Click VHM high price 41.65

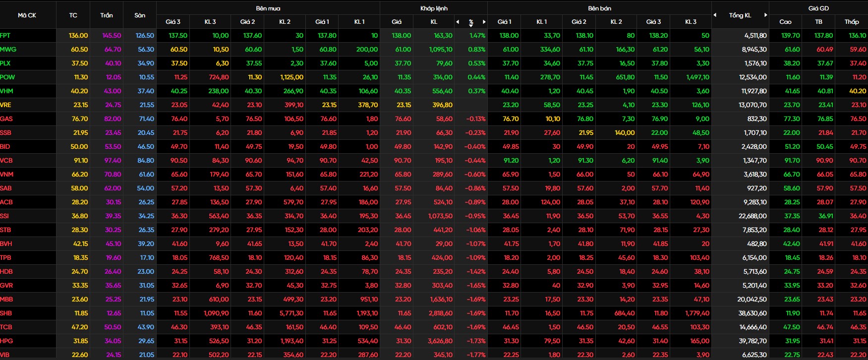tap(792, 91)
